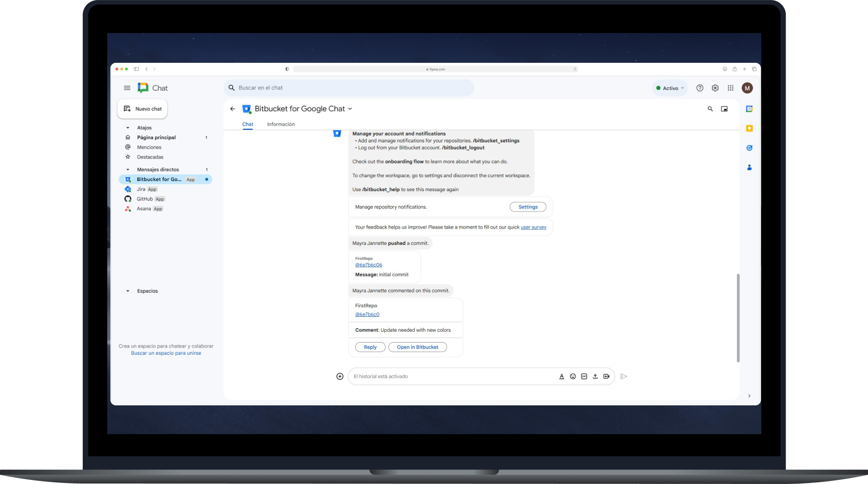This screenshot has height=484, width=868.
Task: Open the emoji picker
Action: coord(573,376)
